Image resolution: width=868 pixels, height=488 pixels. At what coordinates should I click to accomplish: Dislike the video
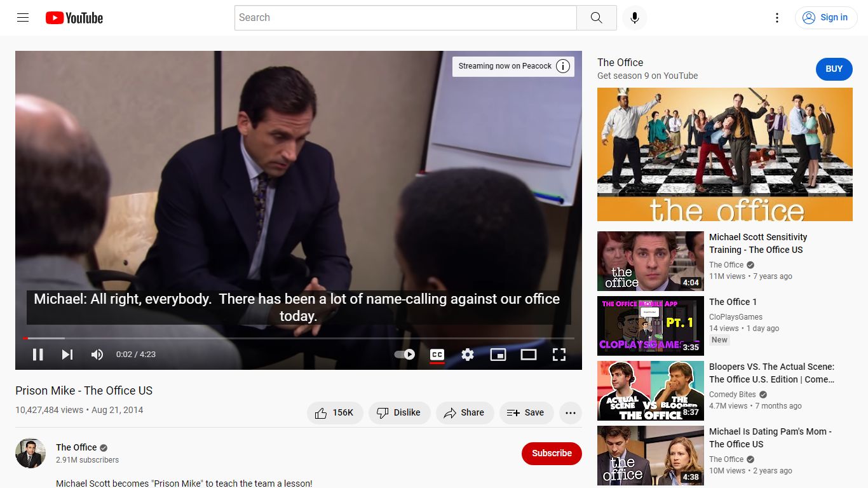pos(399,413)
